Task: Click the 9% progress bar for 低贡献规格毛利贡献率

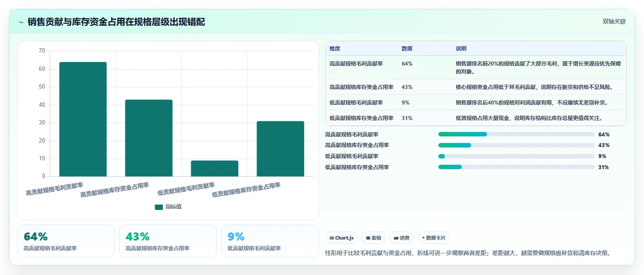Action: pyautogui.click(x=516, y=156)
